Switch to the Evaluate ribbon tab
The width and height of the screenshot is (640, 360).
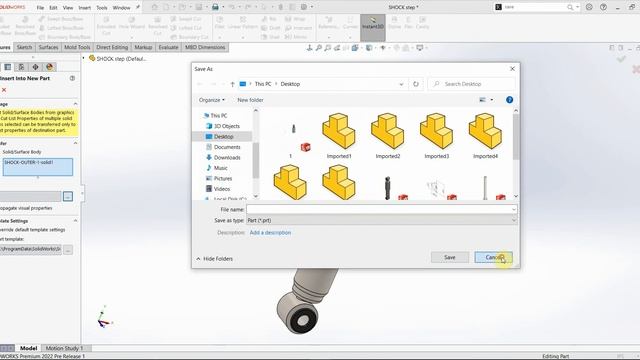coord(168,47)
